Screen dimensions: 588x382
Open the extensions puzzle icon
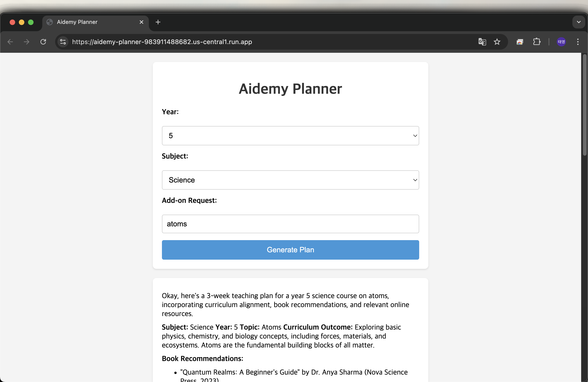(x=536, y=42)
